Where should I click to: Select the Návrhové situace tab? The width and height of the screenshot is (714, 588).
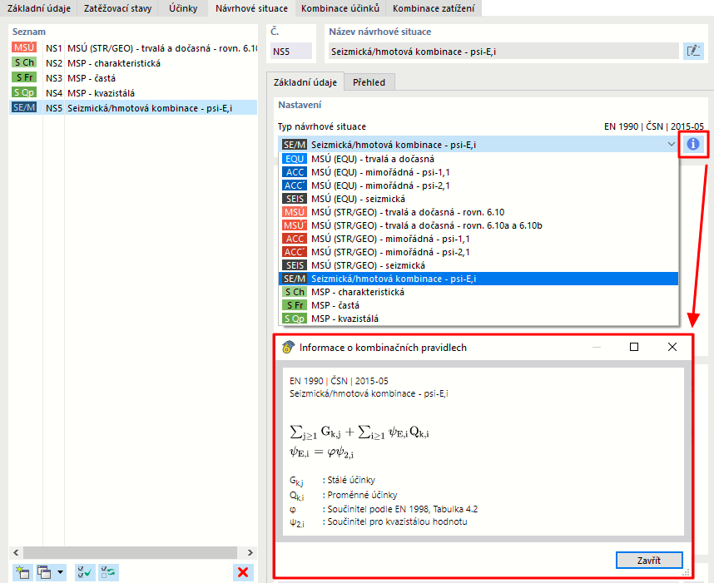(x=251, y=8)
